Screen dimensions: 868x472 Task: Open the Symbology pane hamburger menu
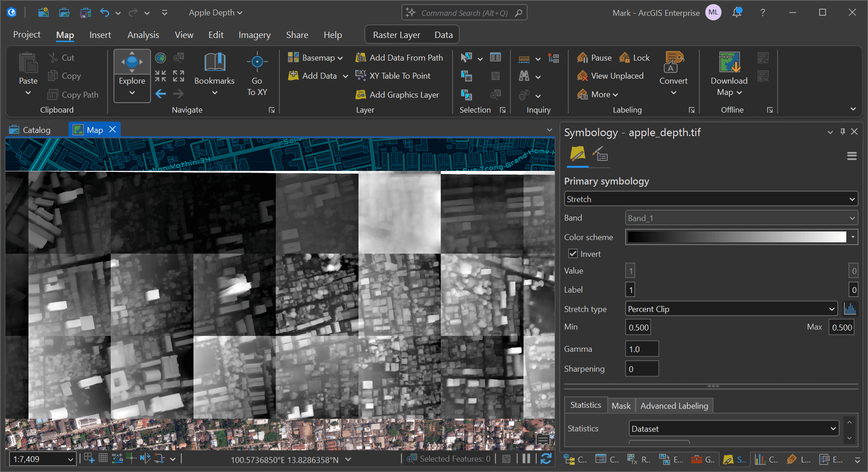pos(852,156)
